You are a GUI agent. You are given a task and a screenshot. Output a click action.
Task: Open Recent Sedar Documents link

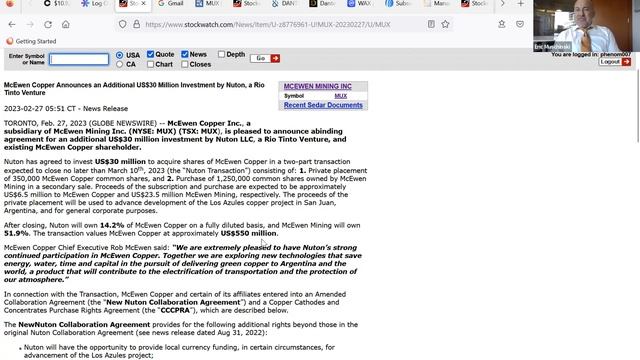click(323, 105)
